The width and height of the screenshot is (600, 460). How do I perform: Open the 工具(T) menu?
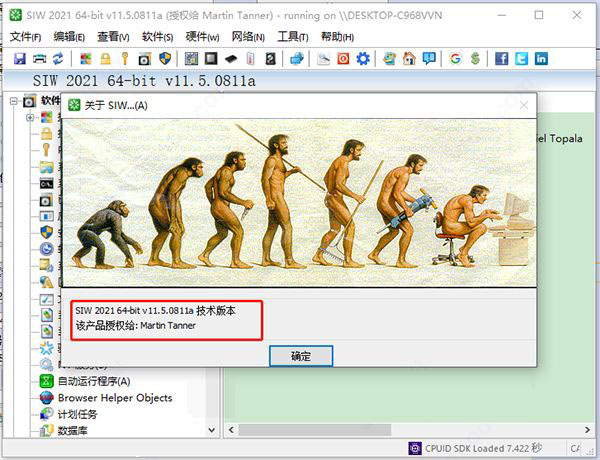point(293,37)
